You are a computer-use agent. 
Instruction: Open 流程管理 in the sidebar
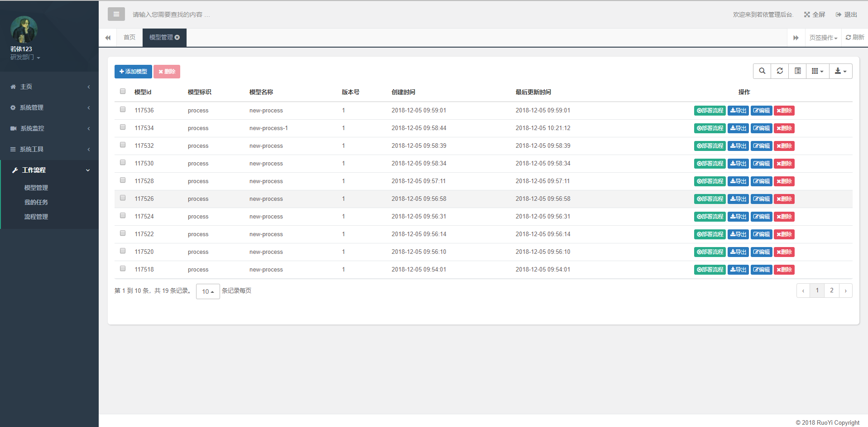tap(36, 217)
